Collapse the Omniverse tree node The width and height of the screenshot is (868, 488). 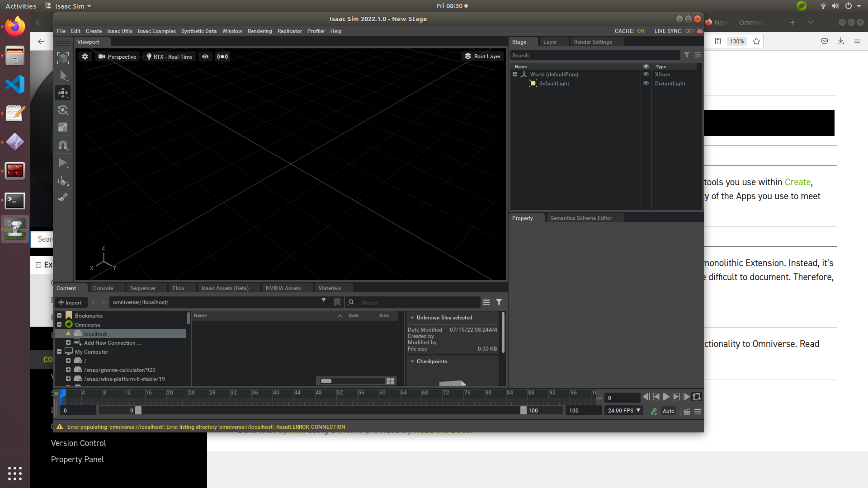tap(59, 325)
